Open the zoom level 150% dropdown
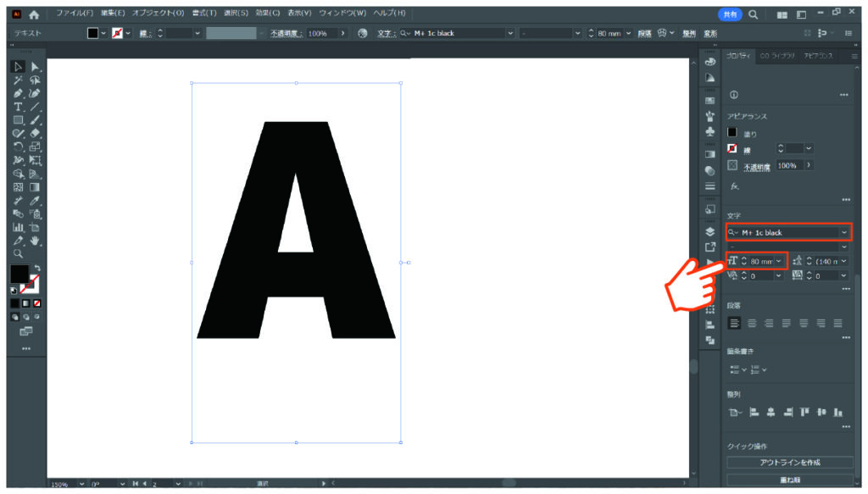This screenshot has width=868, height=494. 82,484
